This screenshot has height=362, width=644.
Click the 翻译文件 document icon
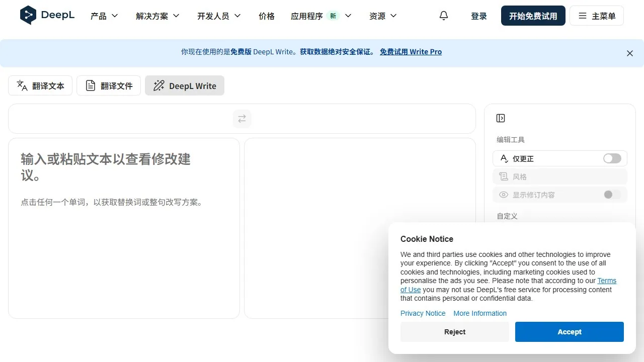tap(91, 85)
